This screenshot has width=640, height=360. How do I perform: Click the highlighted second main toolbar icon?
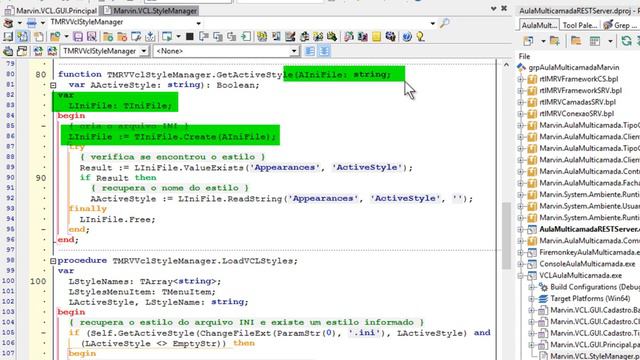point(22,37)
